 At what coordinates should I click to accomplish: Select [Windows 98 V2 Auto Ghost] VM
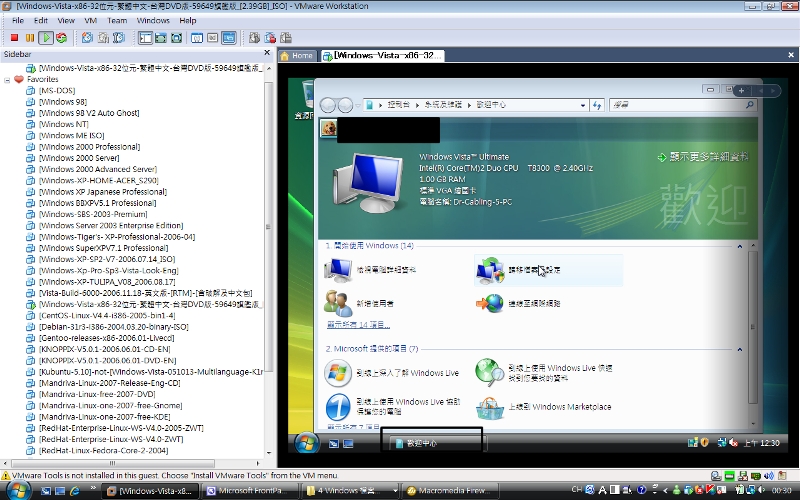click(x=89, y=113)
